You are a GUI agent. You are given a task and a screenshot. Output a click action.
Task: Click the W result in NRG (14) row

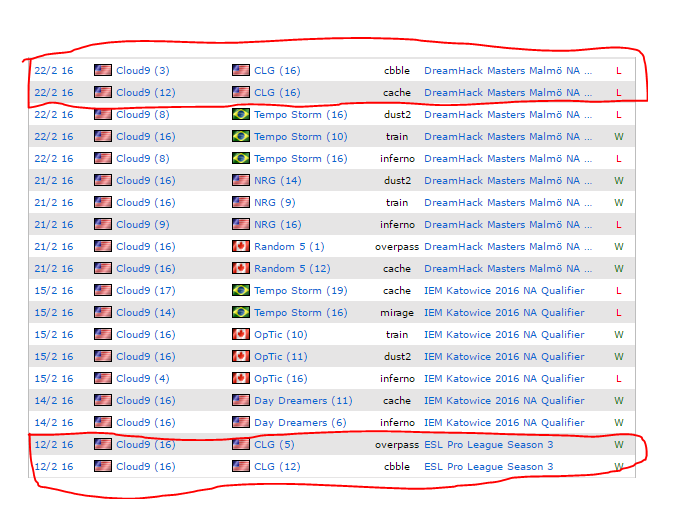click(619, 181)
